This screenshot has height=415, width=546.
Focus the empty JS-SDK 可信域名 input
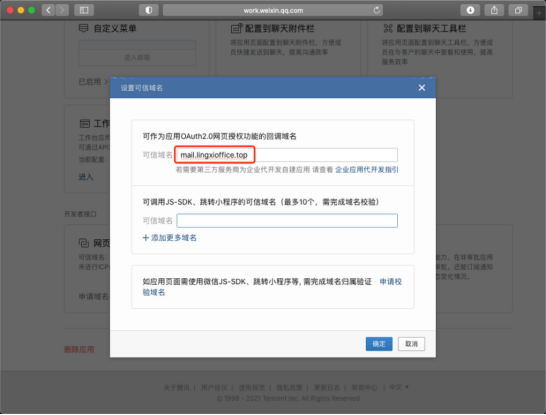[287, 221]
